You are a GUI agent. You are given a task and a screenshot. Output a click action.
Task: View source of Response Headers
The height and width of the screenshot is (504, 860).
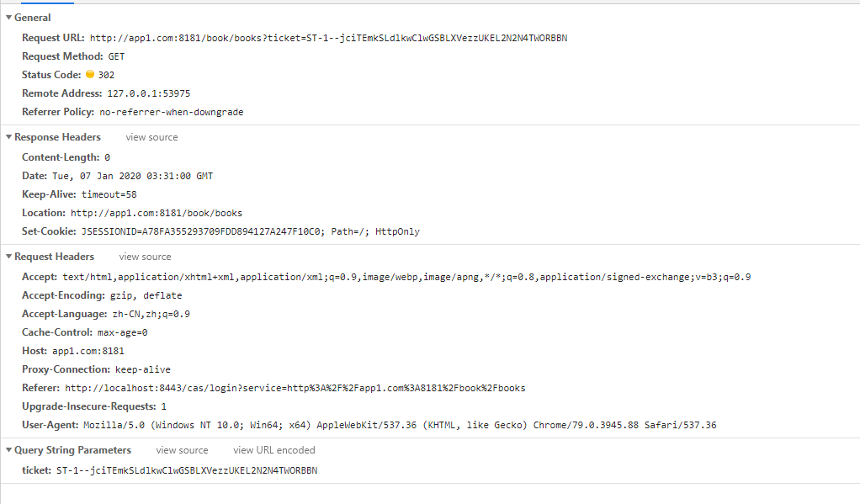pyautogui.click(x=152, y=137)
